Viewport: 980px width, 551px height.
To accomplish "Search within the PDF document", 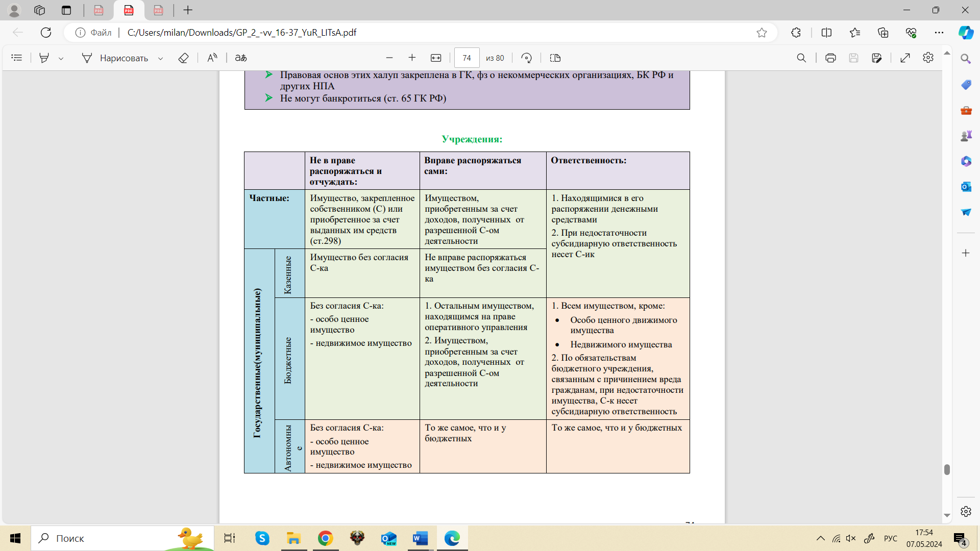I will point(801,58).
